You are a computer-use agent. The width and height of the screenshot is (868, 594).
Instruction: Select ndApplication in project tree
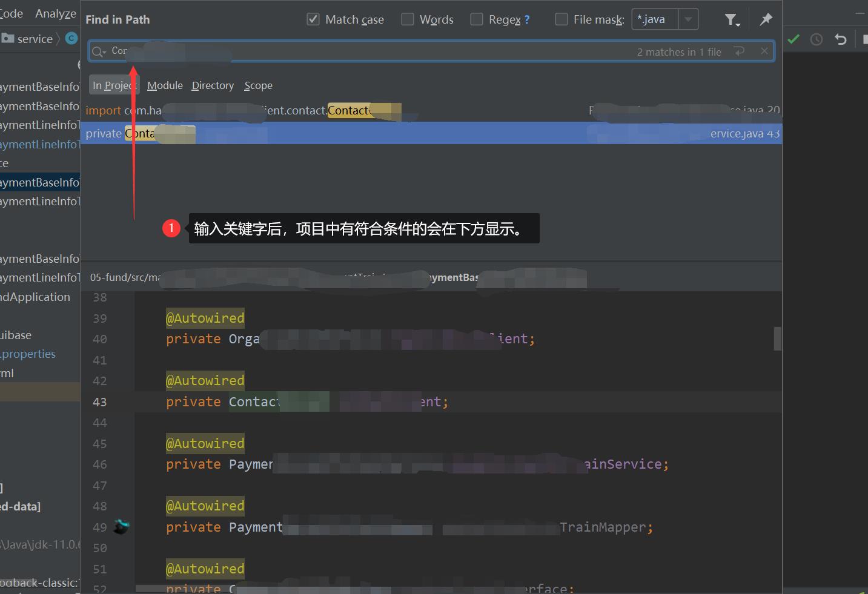35,297
